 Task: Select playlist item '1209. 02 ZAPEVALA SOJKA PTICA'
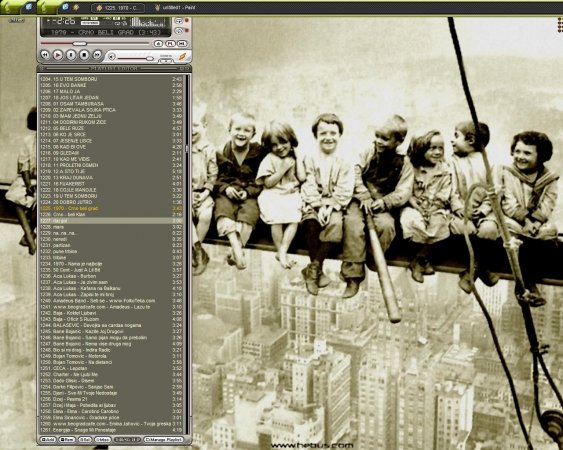click(111, 110)
